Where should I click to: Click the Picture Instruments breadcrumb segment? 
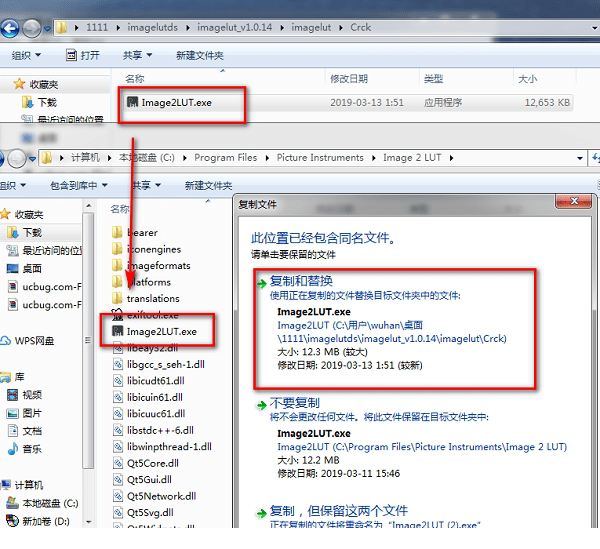click(320, 158)
